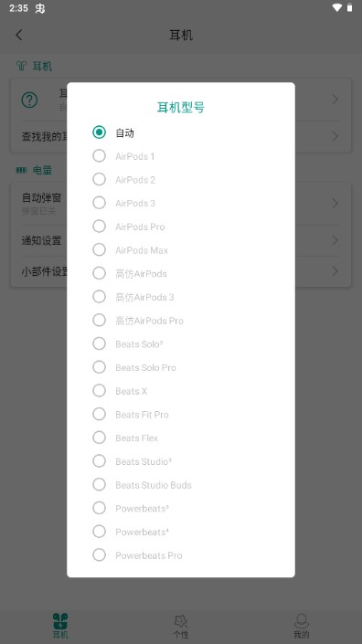
Task: Select Powerbeats Pro radio option
Action: pyautogui.click(x=99, y=554)
